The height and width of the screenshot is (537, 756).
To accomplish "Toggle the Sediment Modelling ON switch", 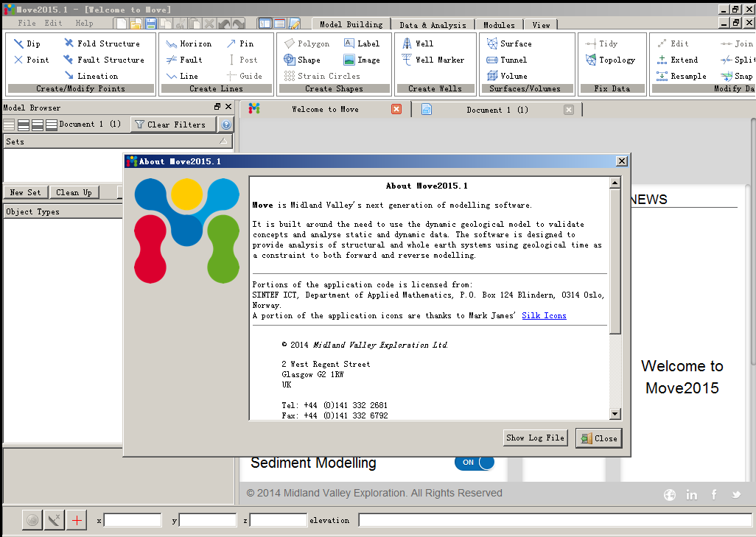I will click(x=475, y=463).
